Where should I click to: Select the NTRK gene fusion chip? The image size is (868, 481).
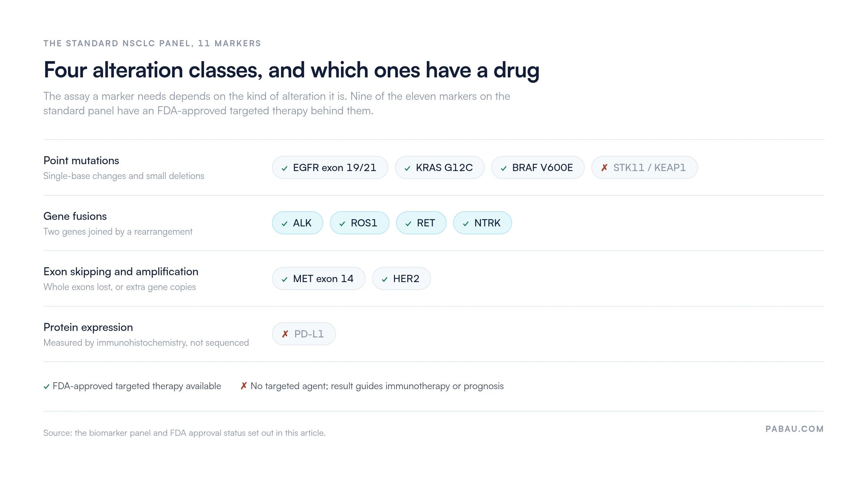[x=482, y=223]
